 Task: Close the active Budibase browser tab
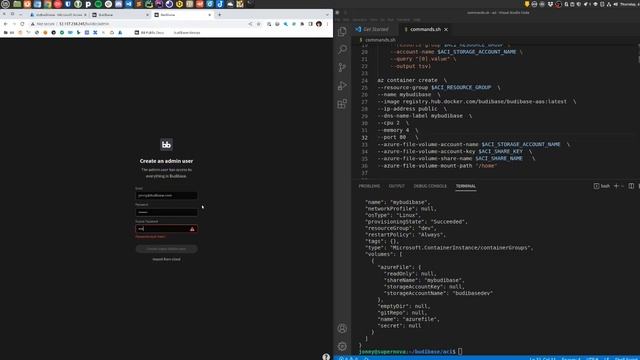pos(210,15)
